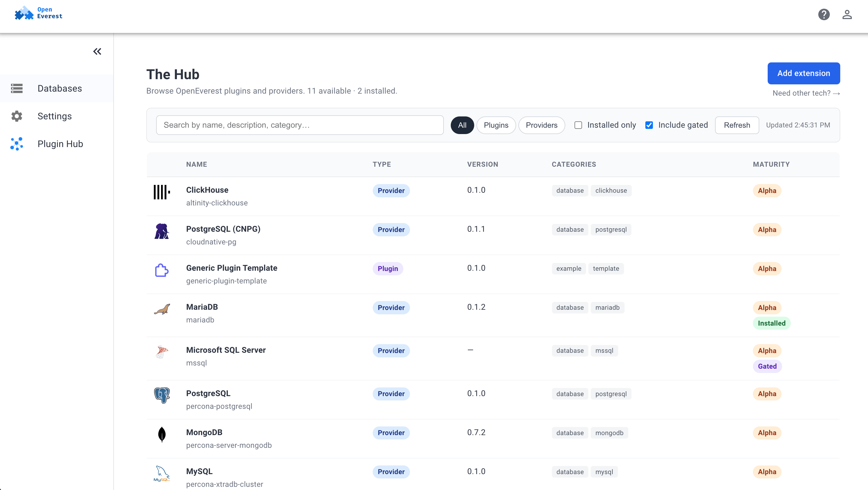Follow the Need other tech link
Screen dimensions: 868x490
coord(806,93)
